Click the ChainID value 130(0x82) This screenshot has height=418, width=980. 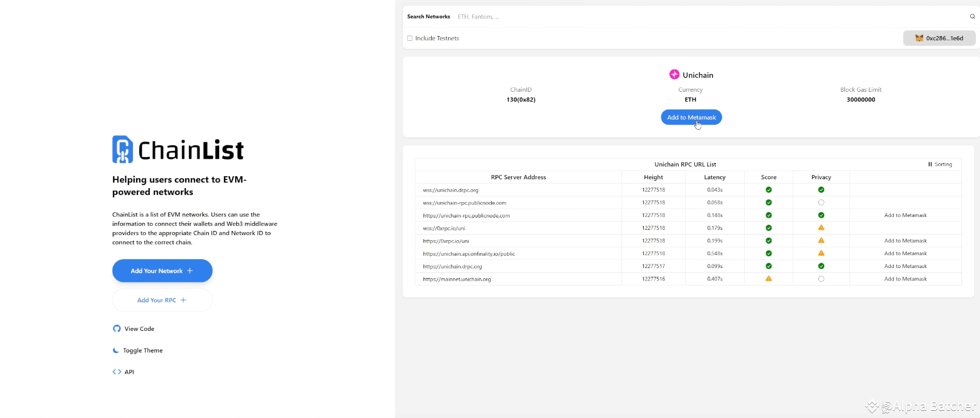(521, 99)
